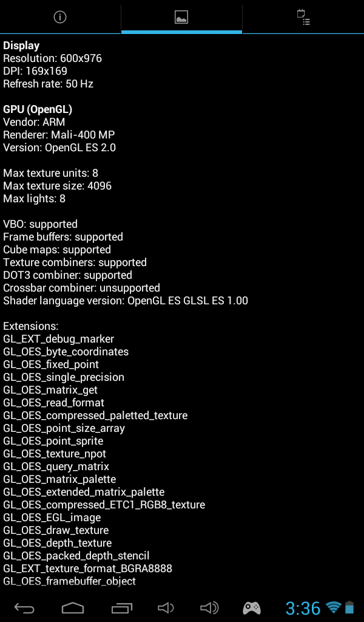Tap the Shader language version line

click(126, 301)
